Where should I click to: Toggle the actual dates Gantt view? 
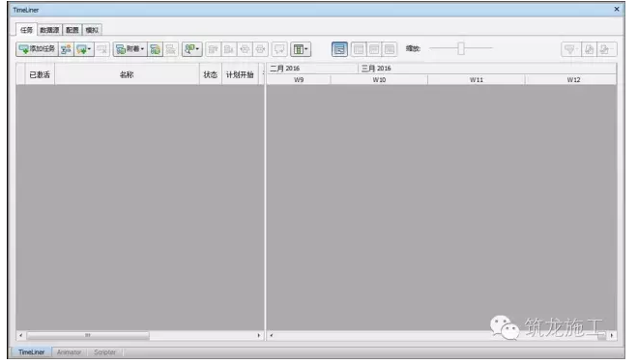click(x=374, y=49)
